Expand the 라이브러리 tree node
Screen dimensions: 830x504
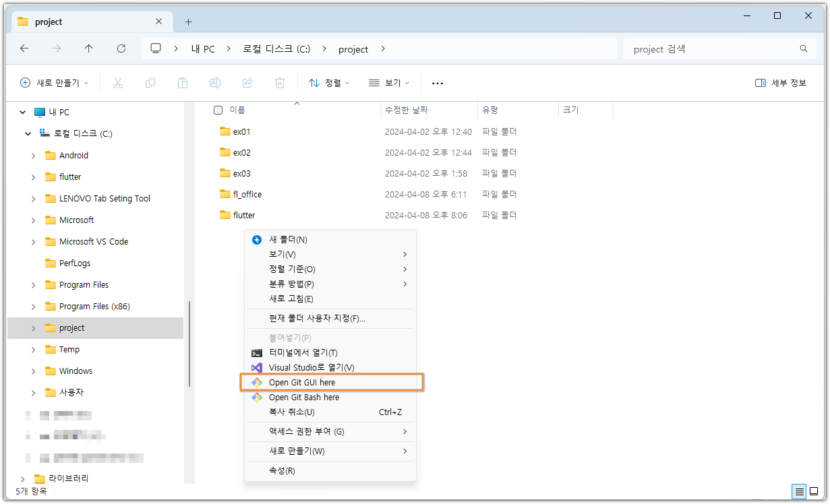pos(23,479)
